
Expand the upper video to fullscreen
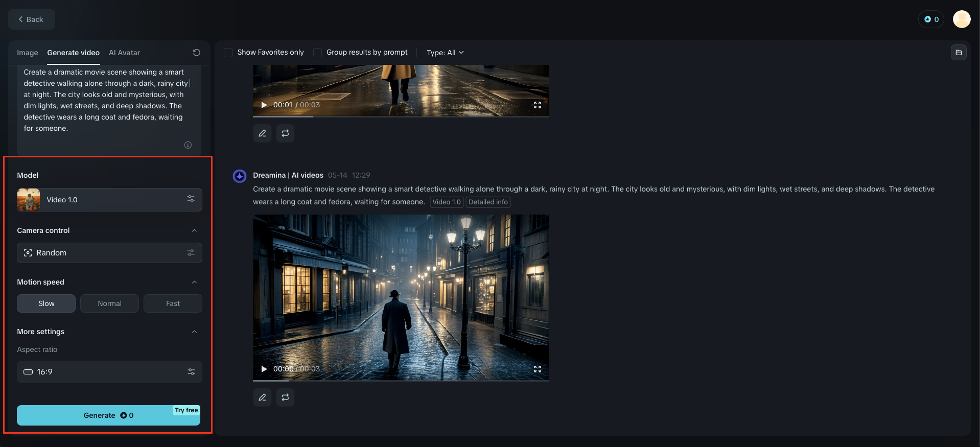tap(538, 105)
